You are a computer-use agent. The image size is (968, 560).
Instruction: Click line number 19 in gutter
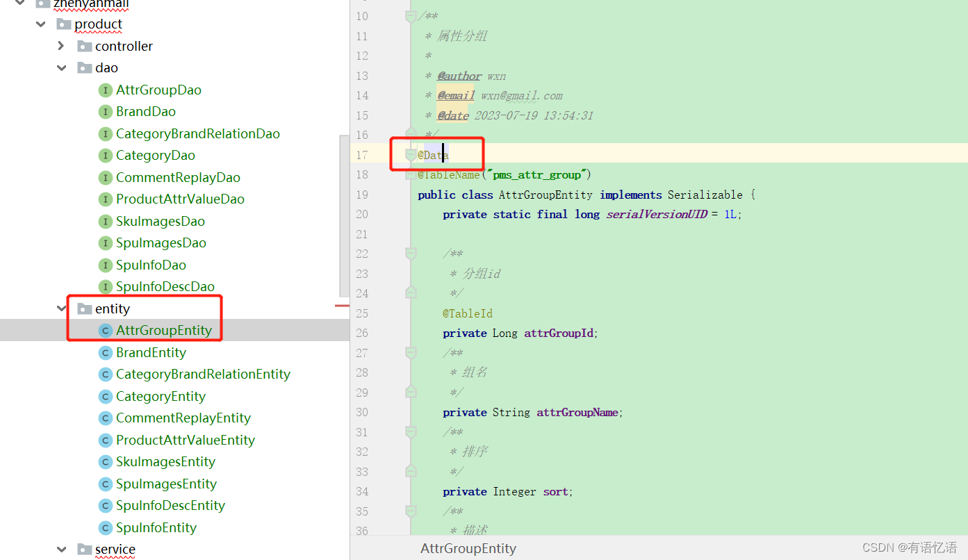click(361, 195)
